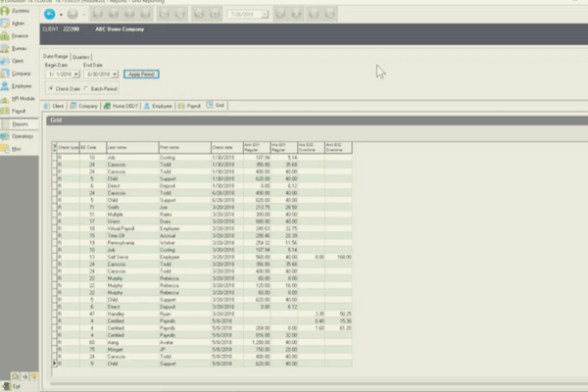This screenshot has height=392, width=588.
Task: Click the Amt E01 Regular column header
Action: click(x=257, y=148)
